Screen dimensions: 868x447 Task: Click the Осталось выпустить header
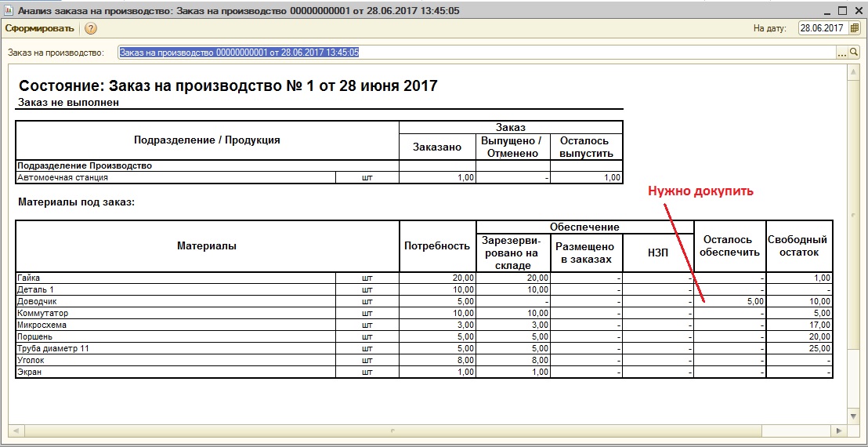(x=586, y=147)
